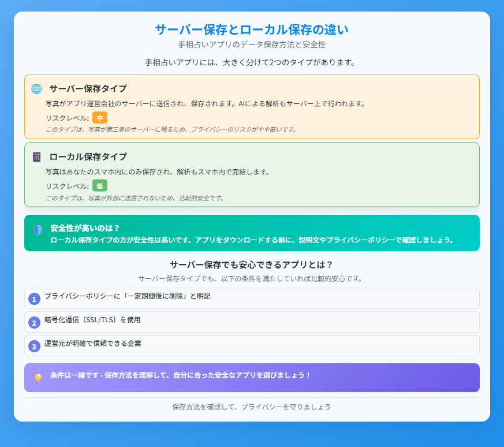Click the globe icon beside サーバー保存タイプ
This screenshot has height=447, width=504.
click(x=37, y=90)
